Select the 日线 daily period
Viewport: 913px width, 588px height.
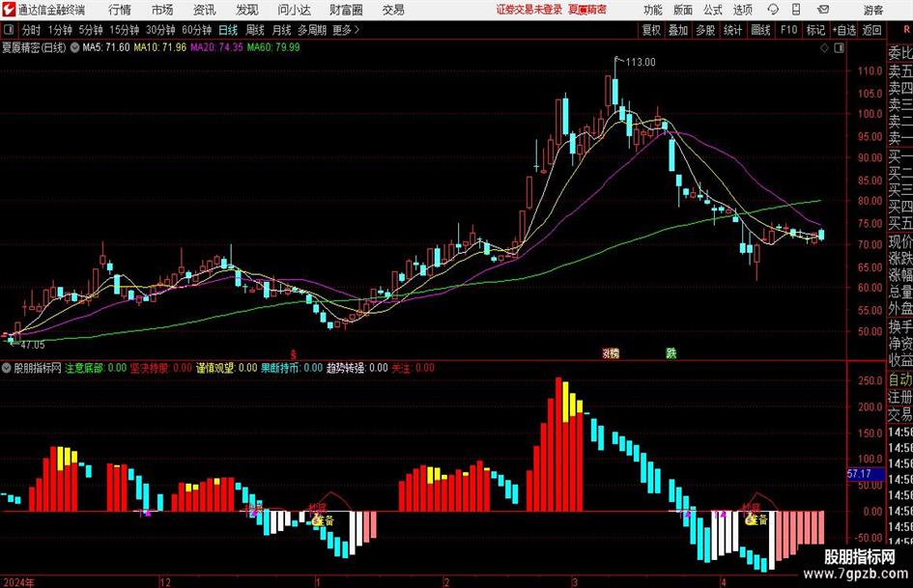click(x=228, y=30)
